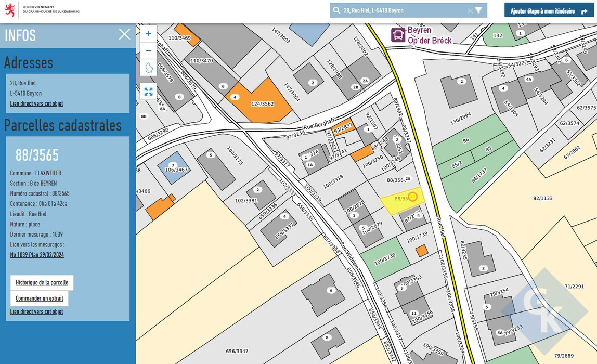This screenshot has height=364, width=597.
Task: Click the Luxembourg government lion logo
Action: click(x=10, y=10)
